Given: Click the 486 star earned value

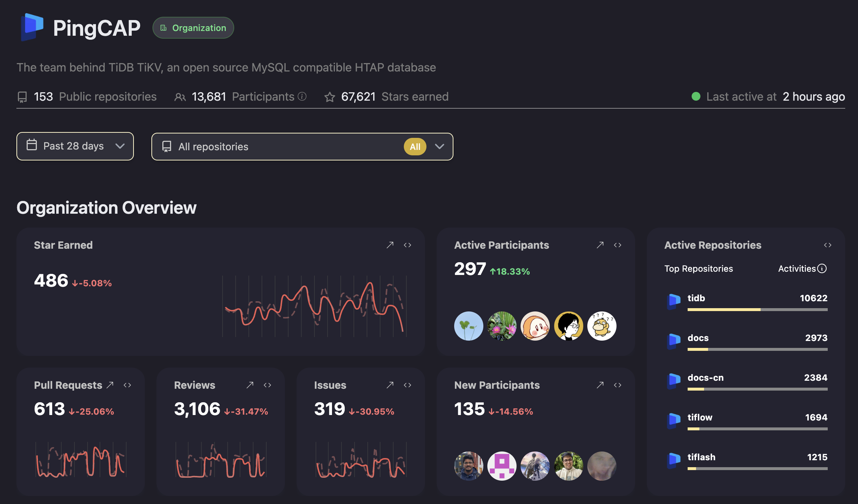Looking at the screenshot, I should click(51, 280).
